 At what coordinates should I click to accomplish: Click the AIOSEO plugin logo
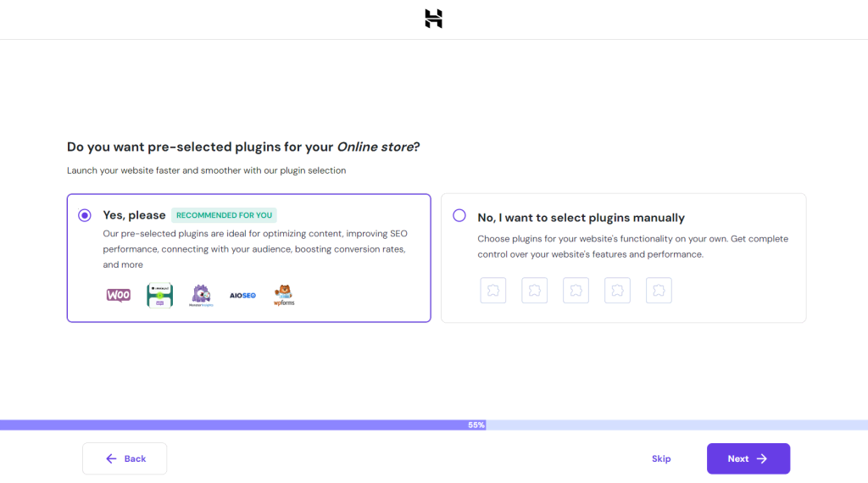[242, 296]
